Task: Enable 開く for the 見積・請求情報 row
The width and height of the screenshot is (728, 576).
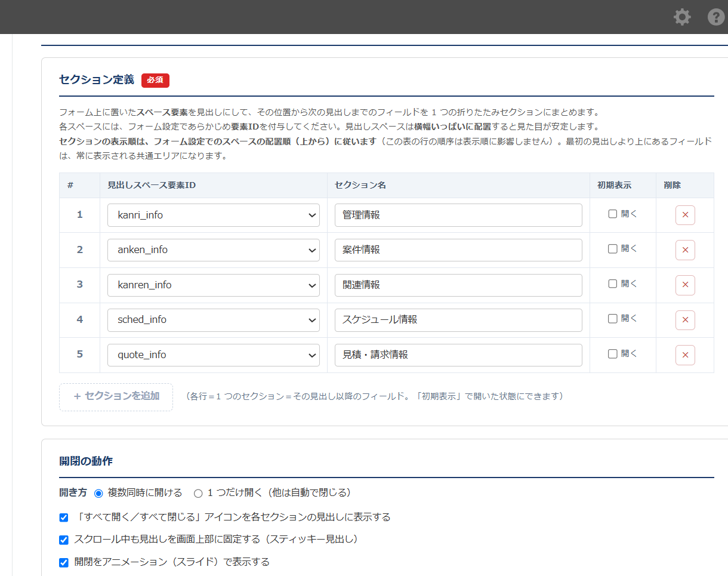Action: click(x=612, y=353)
